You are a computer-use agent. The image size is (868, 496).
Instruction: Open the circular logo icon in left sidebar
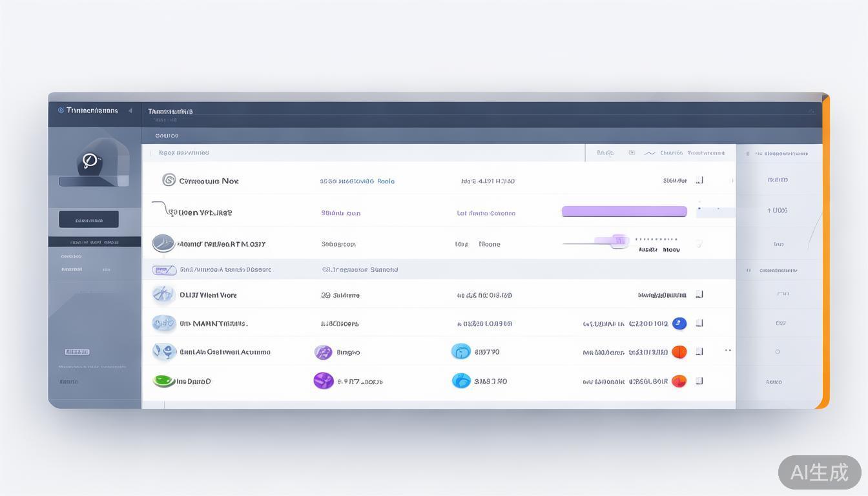(90, 160)
